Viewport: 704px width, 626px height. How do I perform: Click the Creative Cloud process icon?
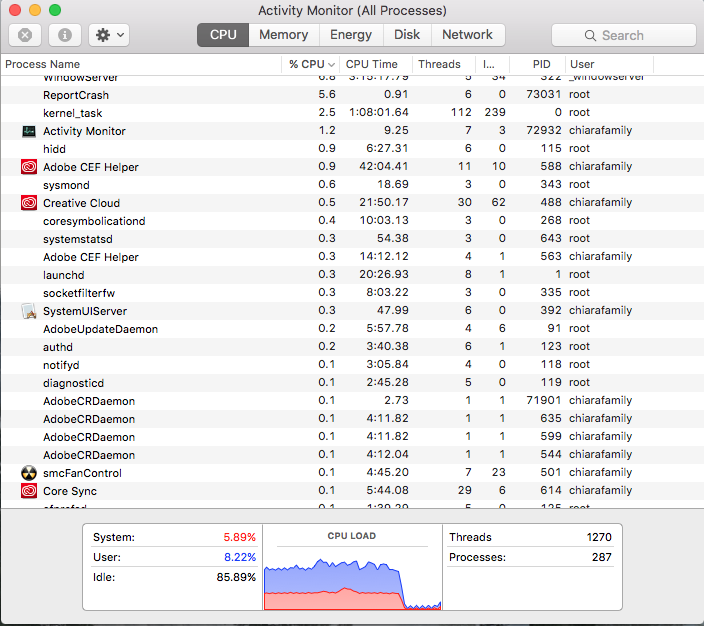[29, 203]
